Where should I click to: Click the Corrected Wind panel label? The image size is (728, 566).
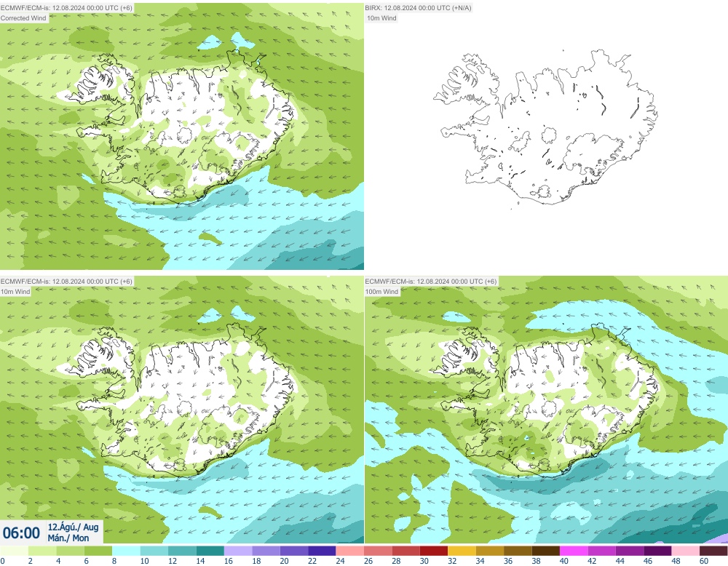pos(24,18)
